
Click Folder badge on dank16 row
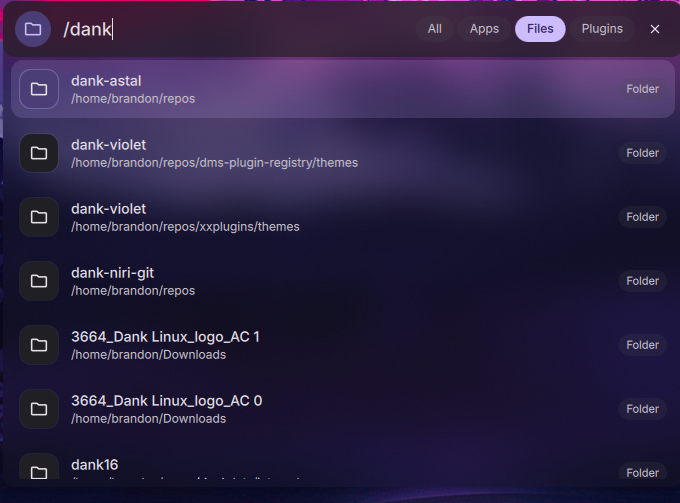[x=642, y=472]
